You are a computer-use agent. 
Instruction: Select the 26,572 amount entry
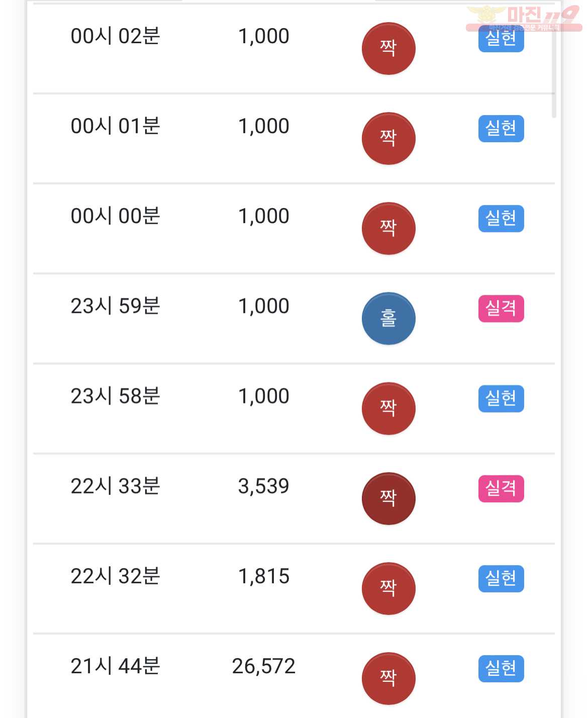(x=264, y=666)
